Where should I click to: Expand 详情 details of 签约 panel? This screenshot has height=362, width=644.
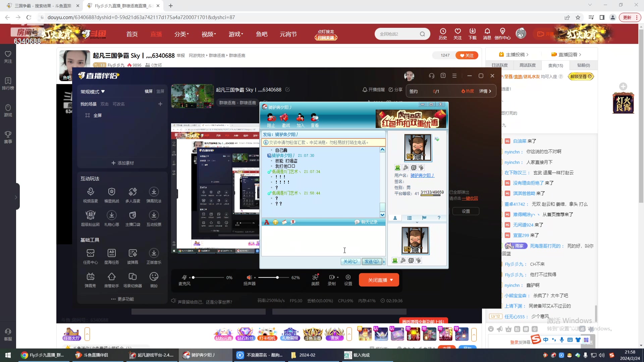tap(485, 91)
